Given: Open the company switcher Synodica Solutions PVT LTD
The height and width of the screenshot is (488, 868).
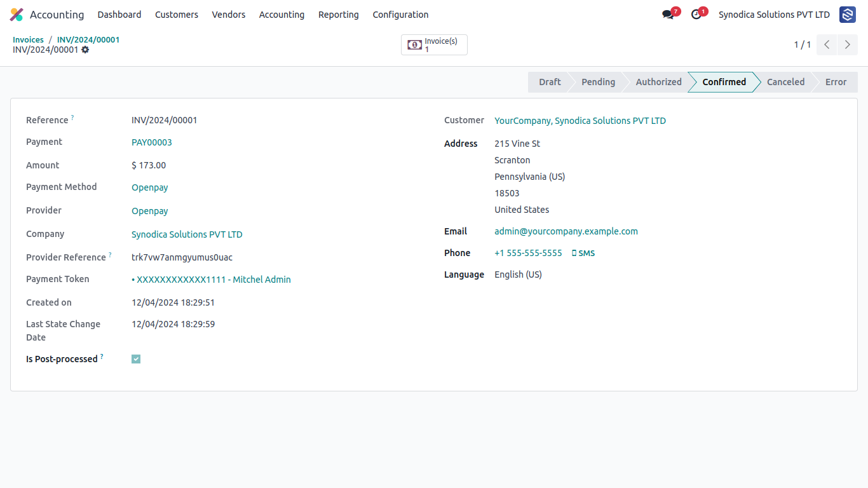Looking at the screenshot, I should [x=774, y=15].
